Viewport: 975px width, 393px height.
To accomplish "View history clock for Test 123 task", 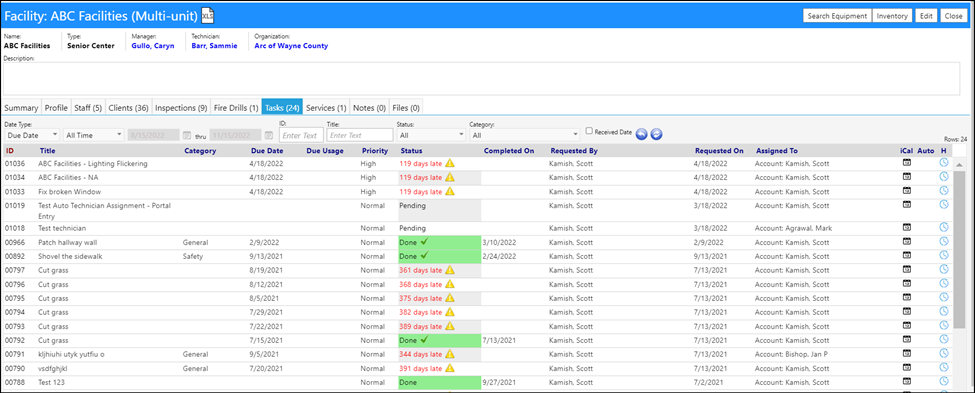I will point(943,381).
